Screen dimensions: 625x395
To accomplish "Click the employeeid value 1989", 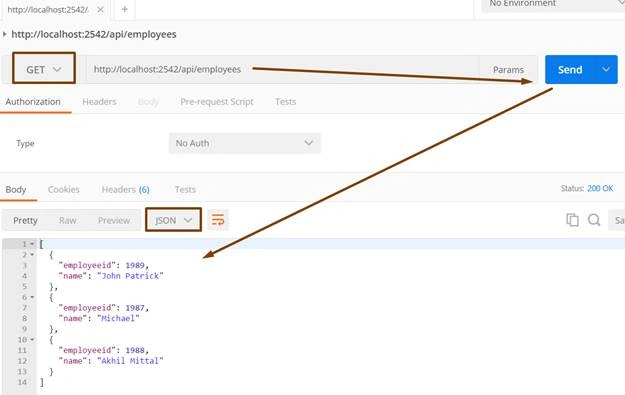I will (135, 265).
